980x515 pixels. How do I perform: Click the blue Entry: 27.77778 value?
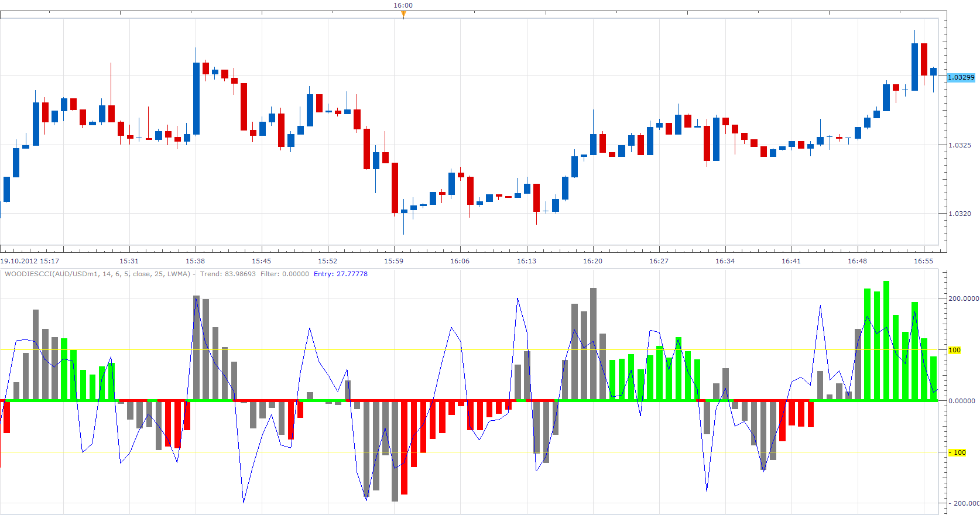pyautogui.click(x=341, y=274)
